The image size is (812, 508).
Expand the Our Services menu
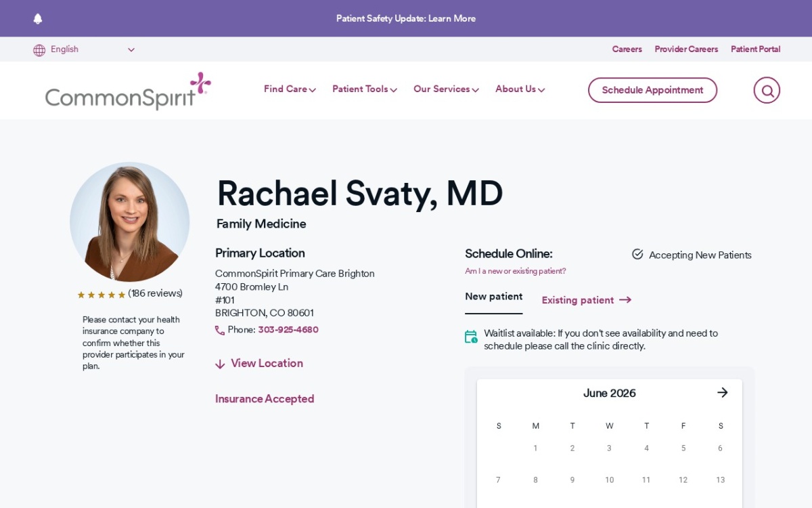pos(446,89)
